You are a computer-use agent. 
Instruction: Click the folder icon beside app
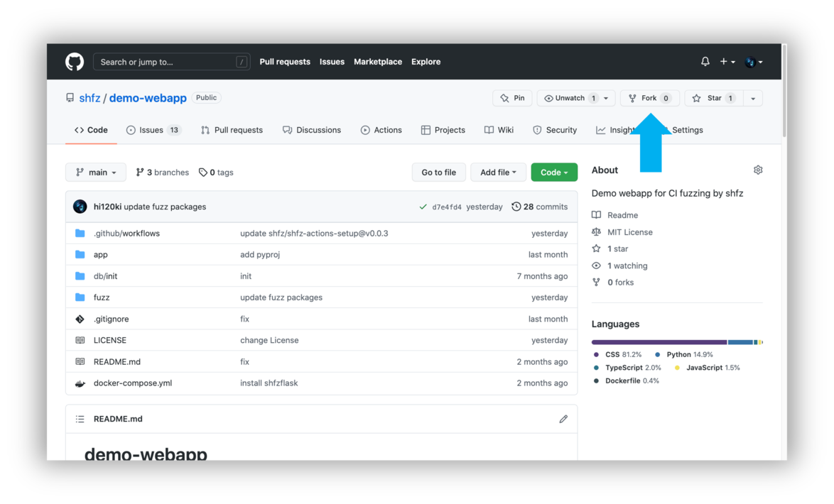tap(80, 255)
